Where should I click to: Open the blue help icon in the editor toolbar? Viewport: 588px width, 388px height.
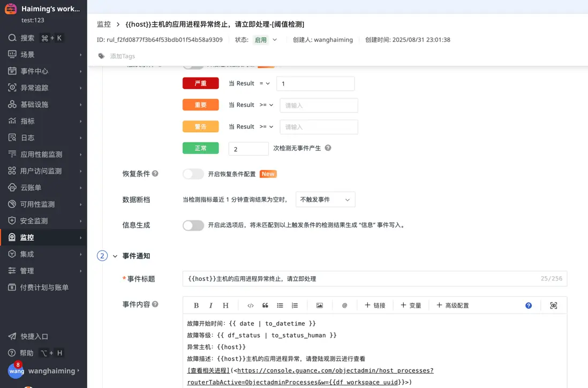(x=529, y=305)
